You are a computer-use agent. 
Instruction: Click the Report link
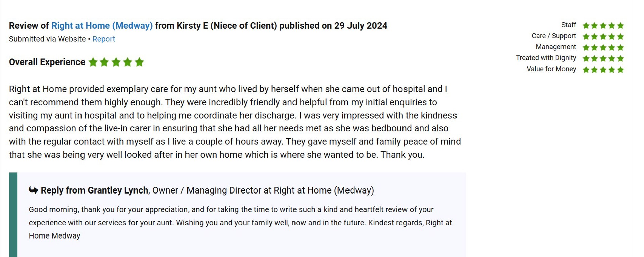tap(104, 39)
